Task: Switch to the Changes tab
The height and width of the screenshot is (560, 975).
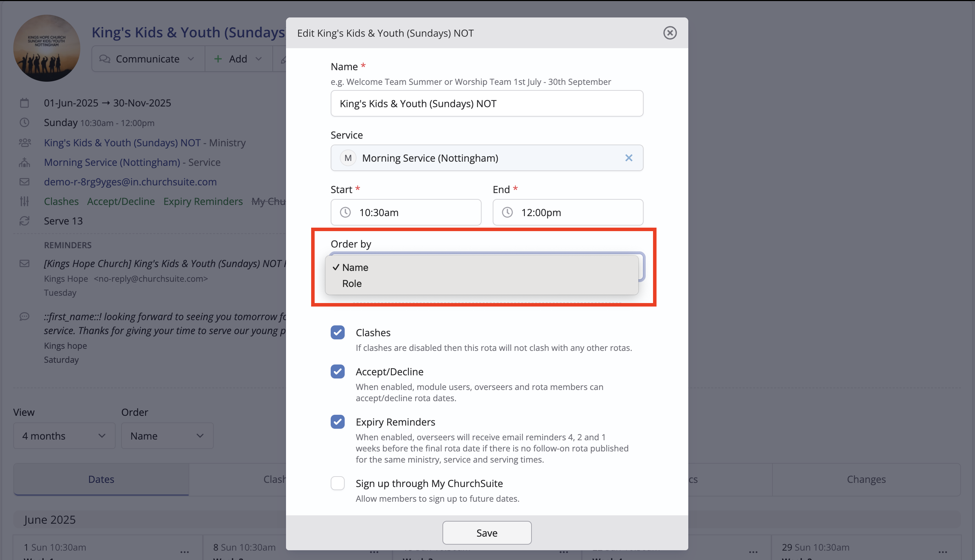Action: (x=866, y=479)
